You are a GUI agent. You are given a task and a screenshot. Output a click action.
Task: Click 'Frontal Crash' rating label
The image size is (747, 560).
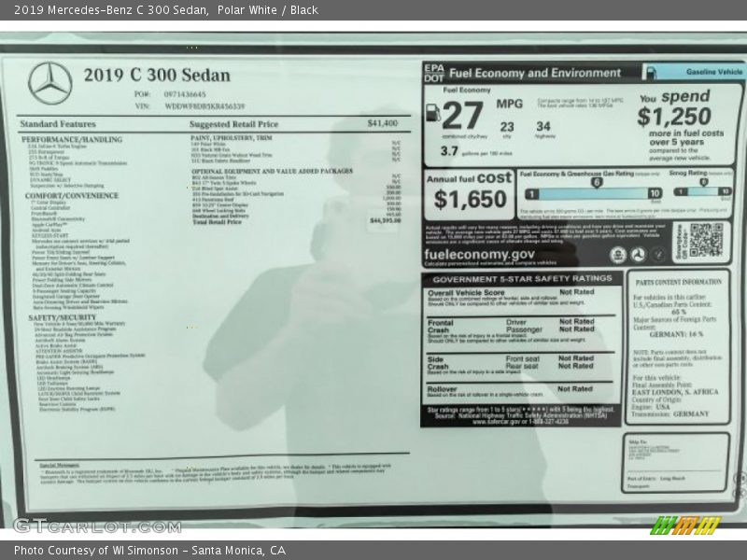tap(440, 326)
